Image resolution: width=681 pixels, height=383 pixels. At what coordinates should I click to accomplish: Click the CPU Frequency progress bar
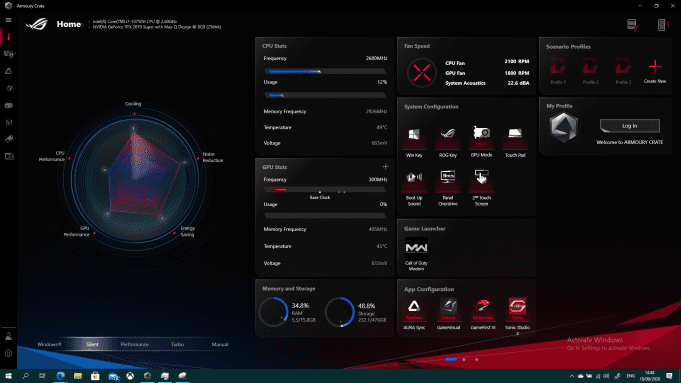325,71
